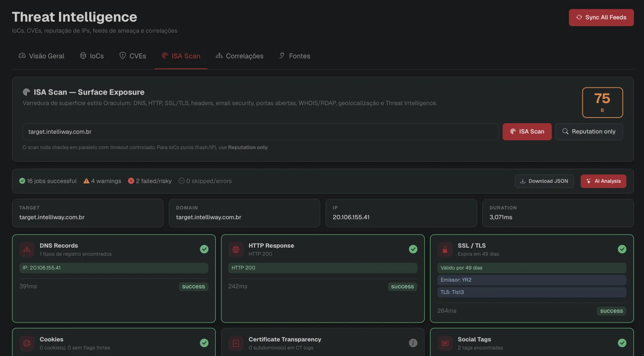
Task: Click the '391ms' timing in DNS Records
Action: coord(28,286)
